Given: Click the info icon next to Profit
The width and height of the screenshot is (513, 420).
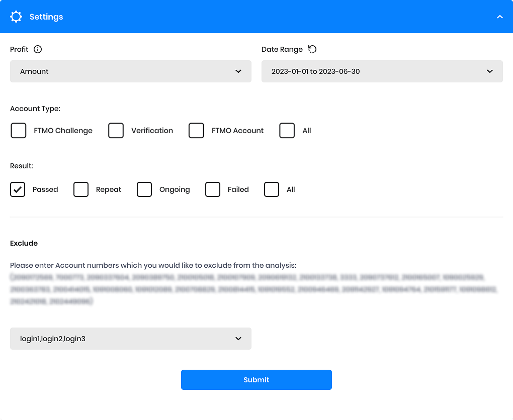Looking at the screenshot, I should coord(38,49).
